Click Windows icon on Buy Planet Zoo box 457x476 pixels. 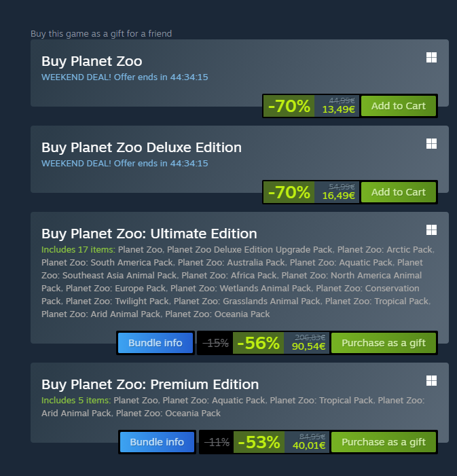[431, 57]
